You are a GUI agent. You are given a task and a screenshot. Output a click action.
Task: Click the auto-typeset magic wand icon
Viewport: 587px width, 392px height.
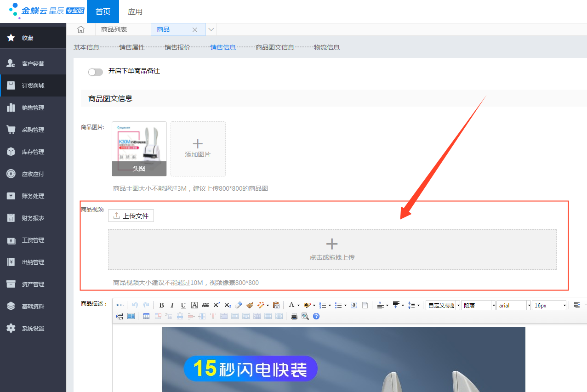261,305
